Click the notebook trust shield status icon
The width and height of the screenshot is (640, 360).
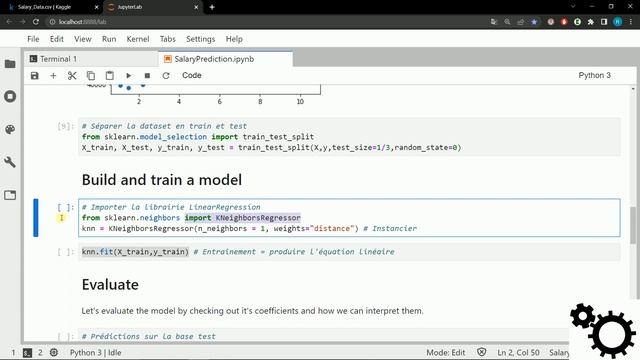(x=482, y=352)
